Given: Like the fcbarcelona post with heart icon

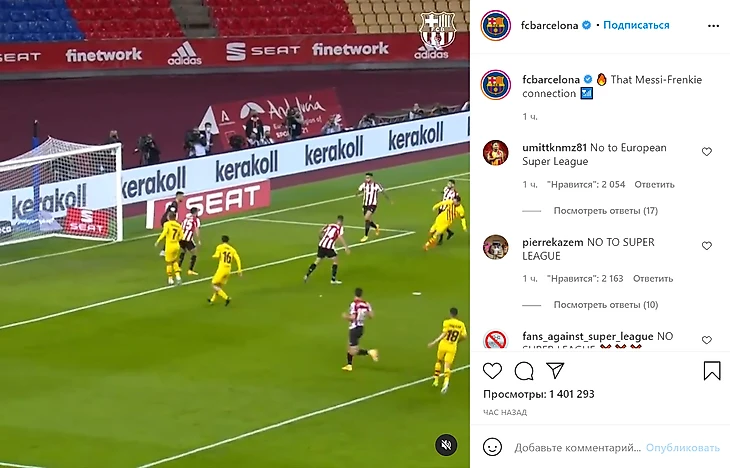Looking at the screenshot, I should pos(492,371).
